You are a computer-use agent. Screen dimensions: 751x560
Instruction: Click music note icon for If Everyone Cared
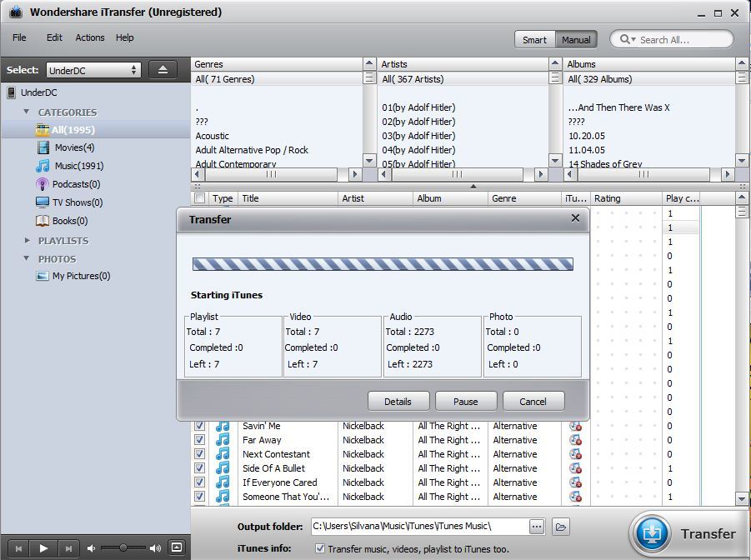pos(223,482)
